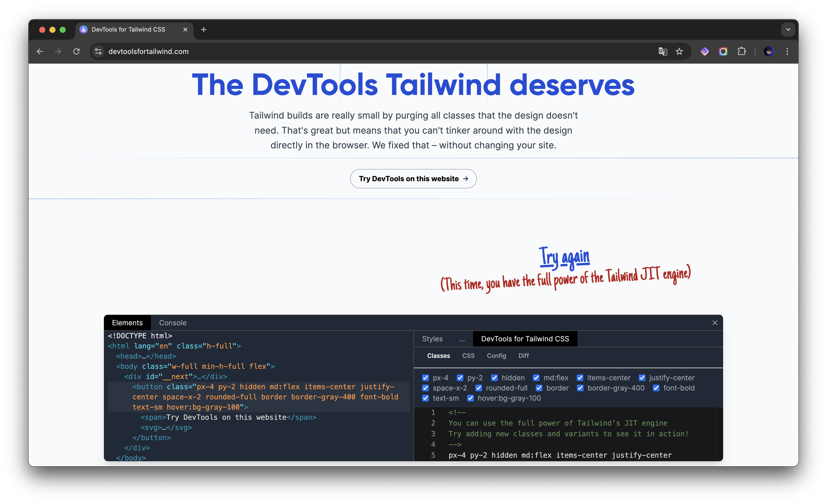
Task: Open the Diff sub-tab
Action: pyautogui.click(x=523, y=356)
